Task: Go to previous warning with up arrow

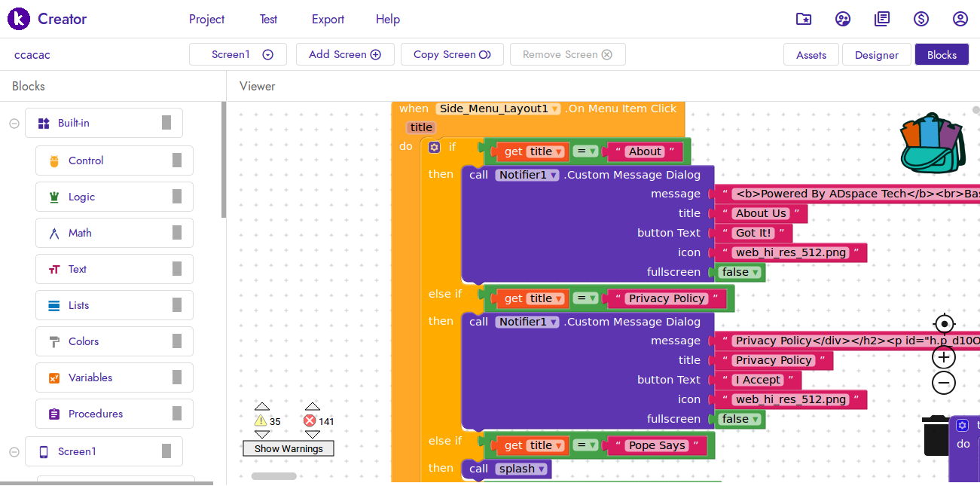Action: point(261,406)
